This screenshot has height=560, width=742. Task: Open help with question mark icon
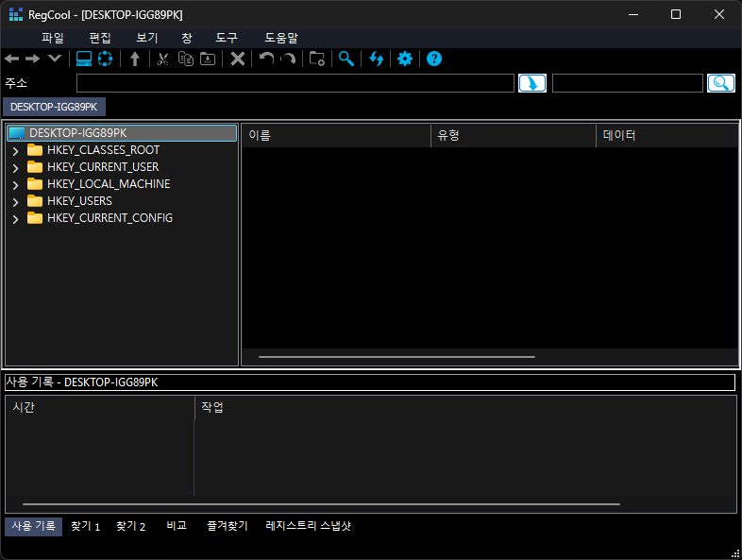tap(434, 59)
